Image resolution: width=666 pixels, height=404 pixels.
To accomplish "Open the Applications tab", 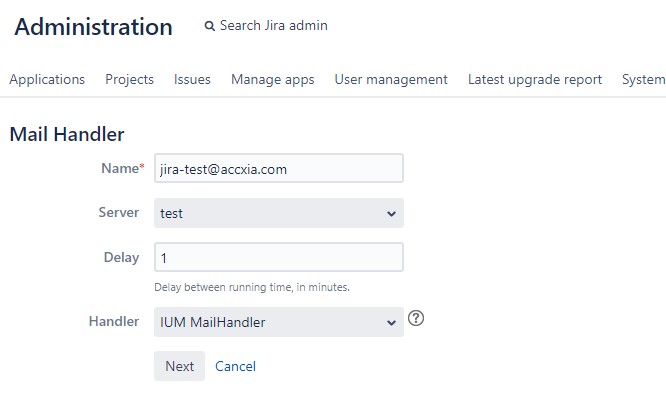I will coord(47,80).
